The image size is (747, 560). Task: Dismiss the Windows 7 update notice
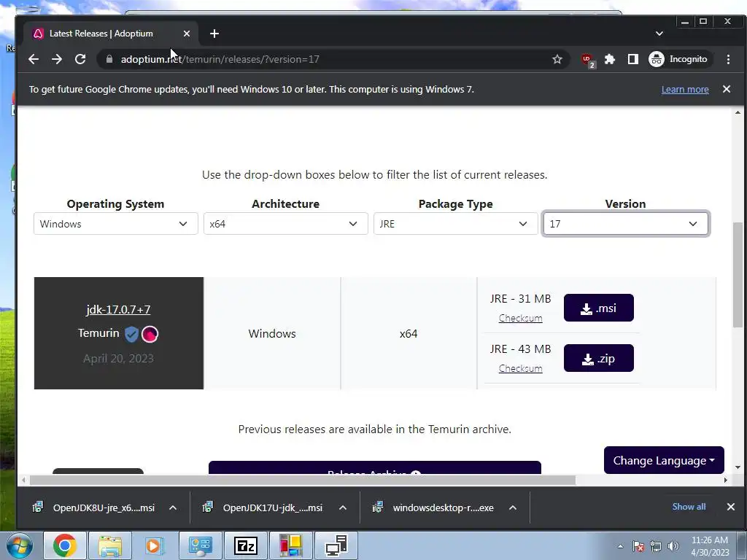pyautogui.click(x=726, y=89)
